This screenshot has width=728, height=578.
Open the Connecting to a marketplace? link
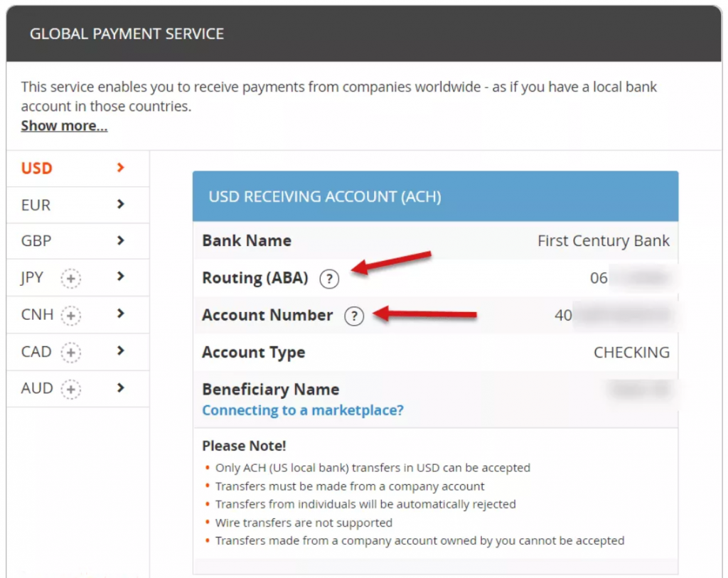click(303, 410)
